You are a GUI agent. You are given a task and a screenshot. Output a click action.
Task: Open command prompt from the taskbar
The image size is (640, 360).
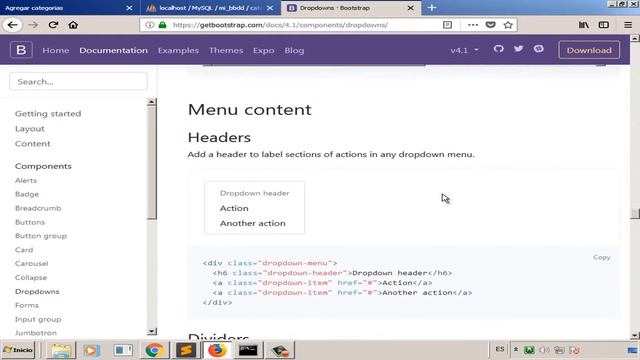coord(248,350)
